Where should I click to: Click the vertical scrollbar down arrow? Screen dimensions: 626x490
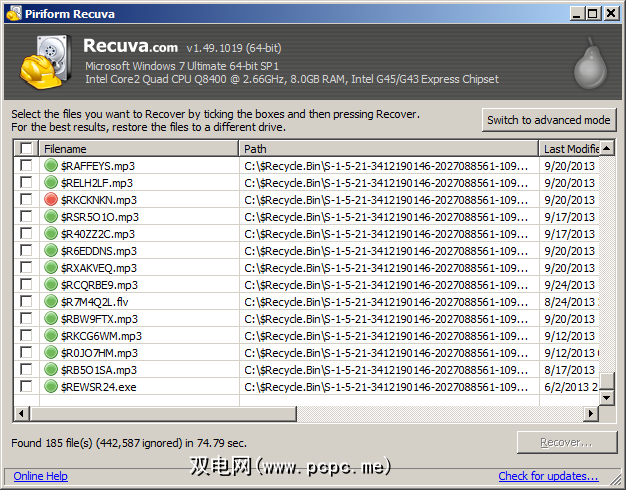click(x=607, y=397)
